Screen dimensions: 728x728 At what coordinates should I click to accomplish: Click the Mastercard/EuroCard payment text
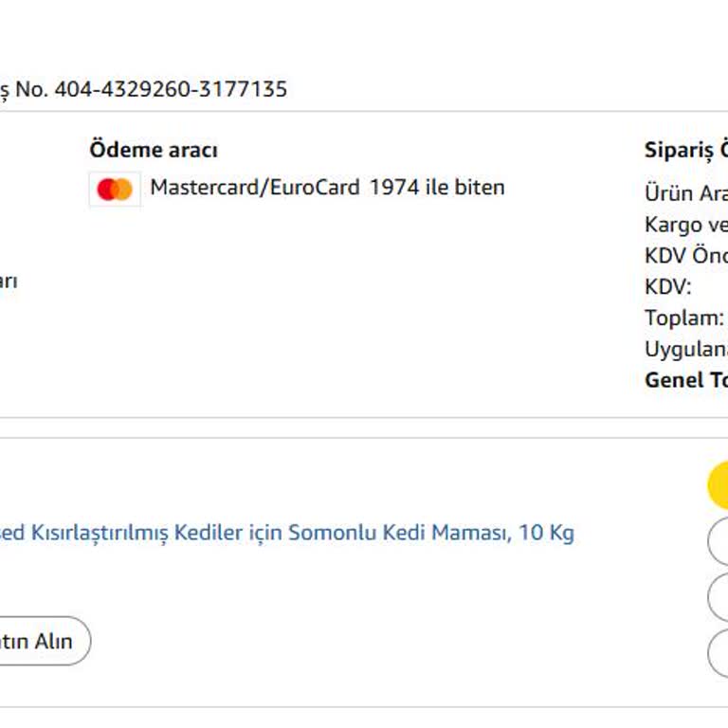pos(254,188)
